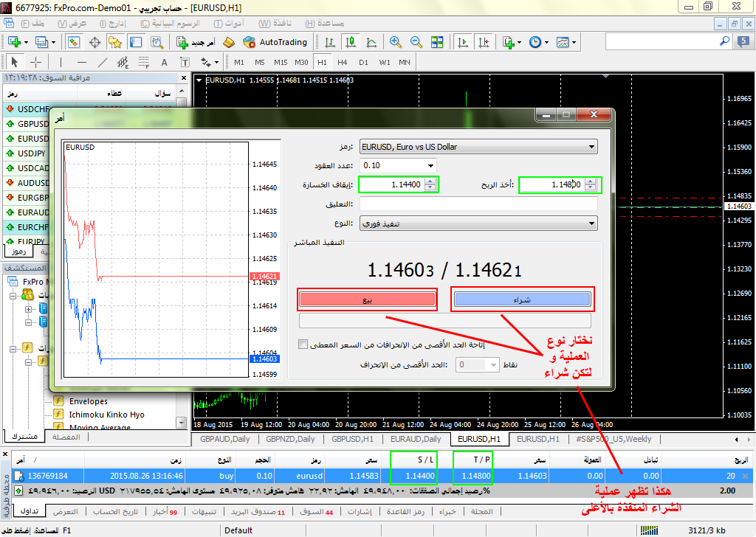The height and width of the screenshot is (537, 756).
Task: Switch to M15 timeframe
Action: point(281,62)
